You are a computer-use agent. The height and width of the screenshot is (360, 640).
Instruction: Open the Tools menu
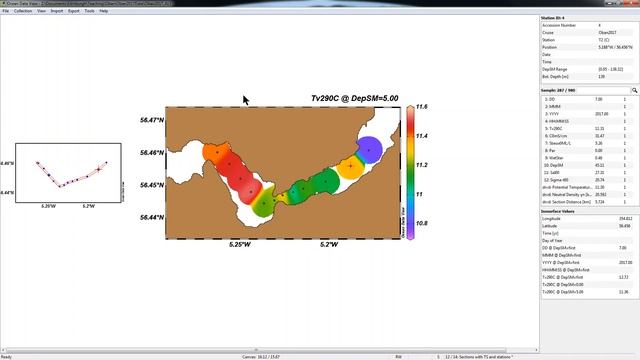click(x=89, y=11)
